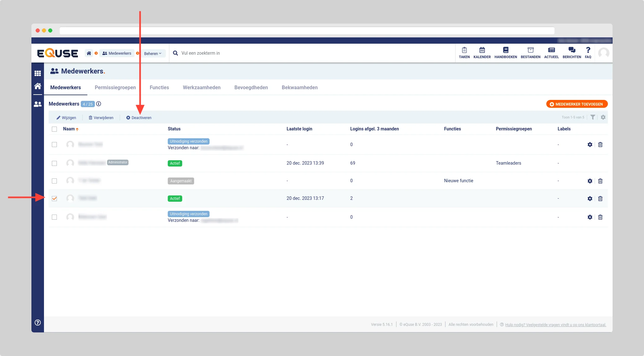
Task: Switch to the Permissiegroepen tab
Action: 115,88
